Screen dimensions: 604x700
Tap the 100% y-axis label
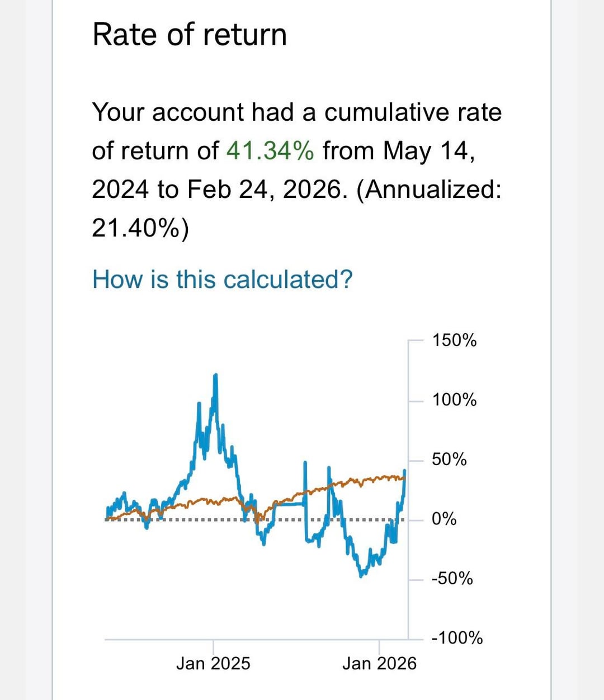tap(454, 400)
